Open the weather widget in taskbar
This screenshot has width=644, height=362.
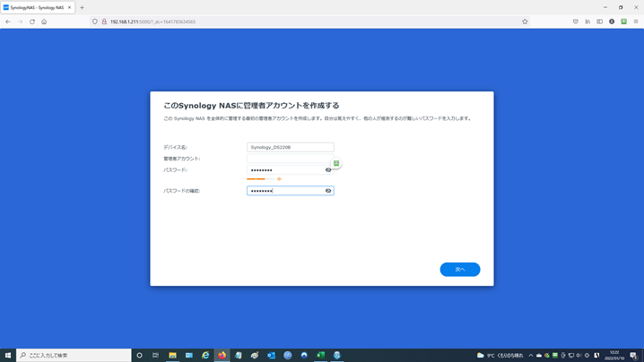click(500, 355)
